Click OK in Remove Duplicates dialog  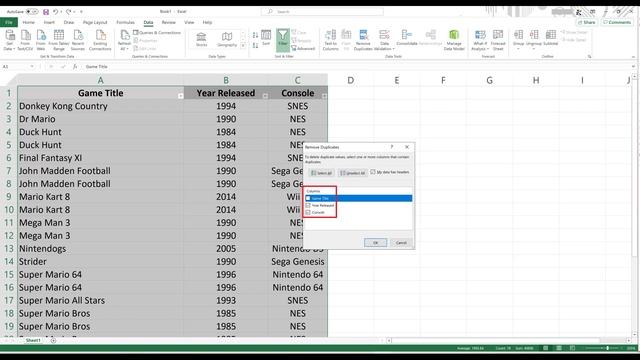[x=376, y=242]
